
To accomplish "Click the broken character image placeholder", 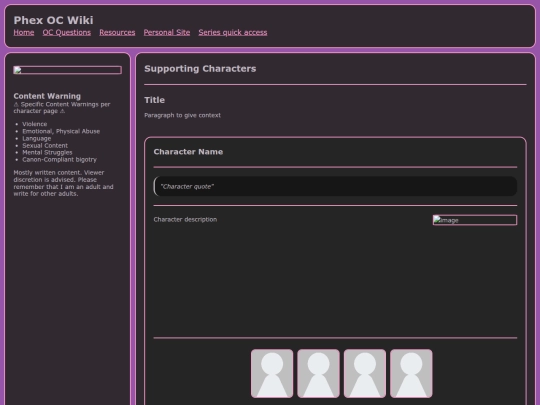I will point(475,220).
